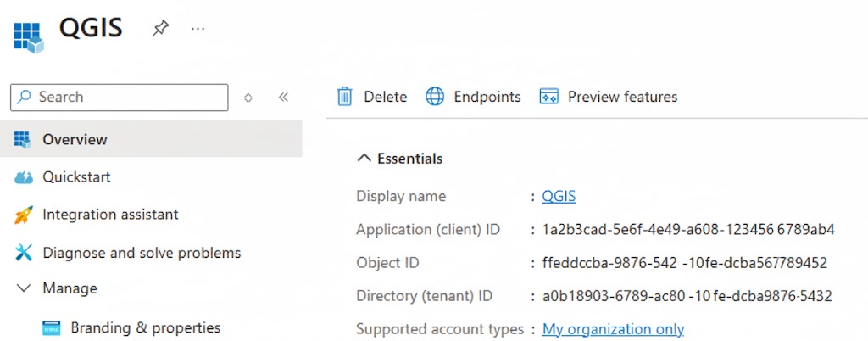868x341 pixels.
Task: Select Overview in the sidebar
Action: (x=151, y=139)
